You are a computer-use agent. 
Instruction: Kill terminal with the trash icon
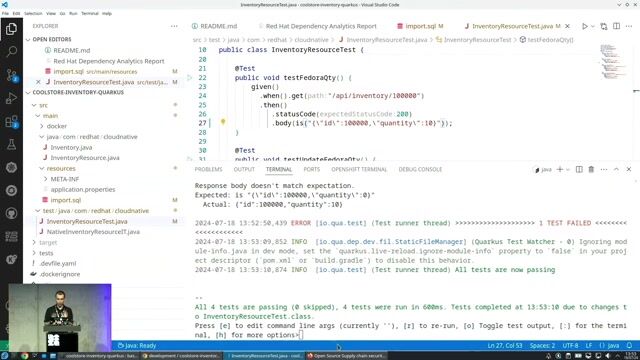[591, 169]
